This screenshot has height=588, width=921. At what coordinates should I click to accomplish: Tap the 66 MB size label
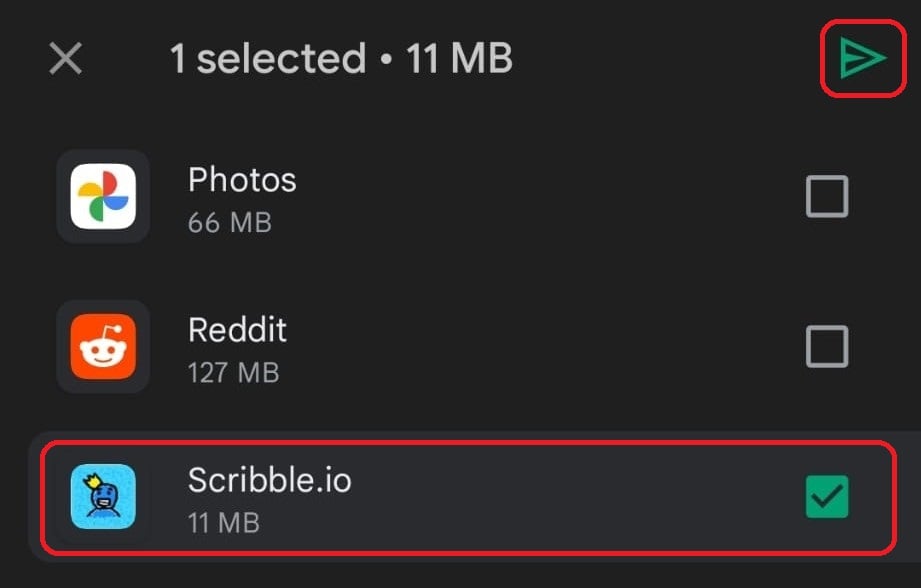coord(229,222)
